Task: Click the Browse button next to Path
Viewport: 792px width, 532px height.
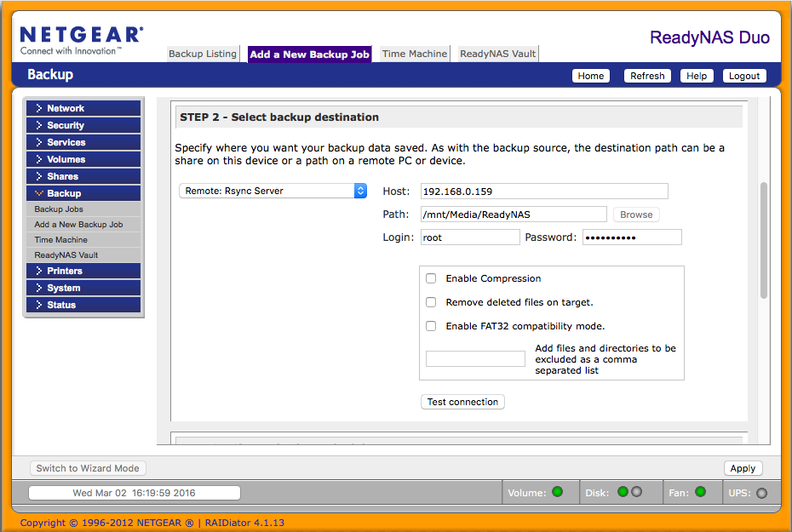Action: click(636, 215)
